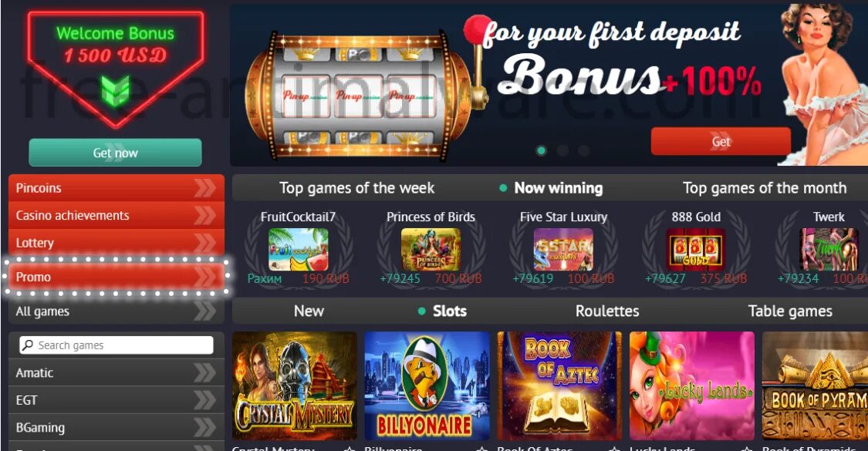Click the Twerk game icon
The width and height of the screenshot is (868, 451).
tap(829, 250)
